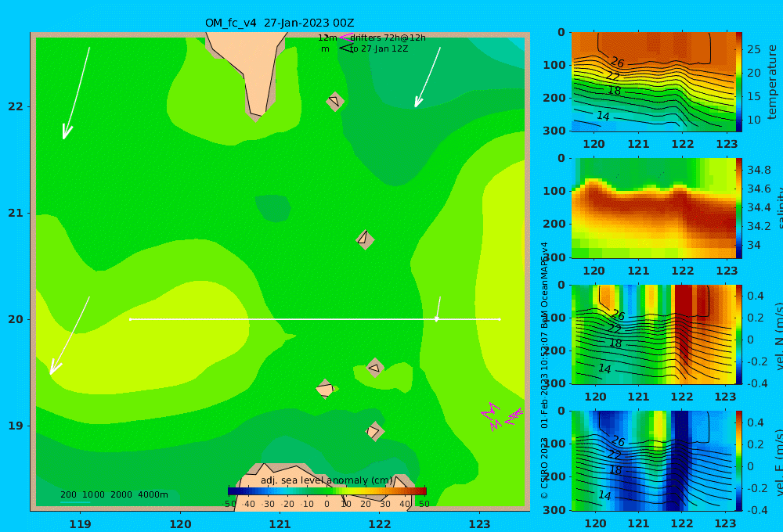Click the magenta drifter tracks near 123°E
The image size is (783, 532).
[502, 416]
